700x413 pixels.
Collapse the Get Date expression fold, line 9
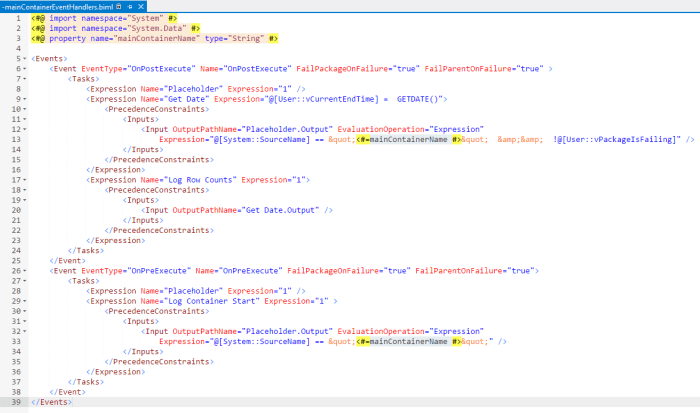[x=25, y=99]
